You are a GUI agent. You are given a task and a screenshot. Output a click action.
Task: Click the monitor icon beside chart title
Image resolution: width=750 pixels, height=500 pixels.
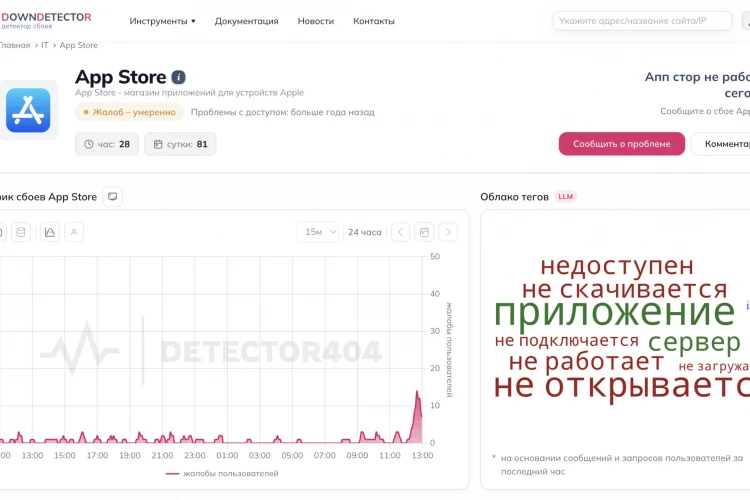point(112,197)
